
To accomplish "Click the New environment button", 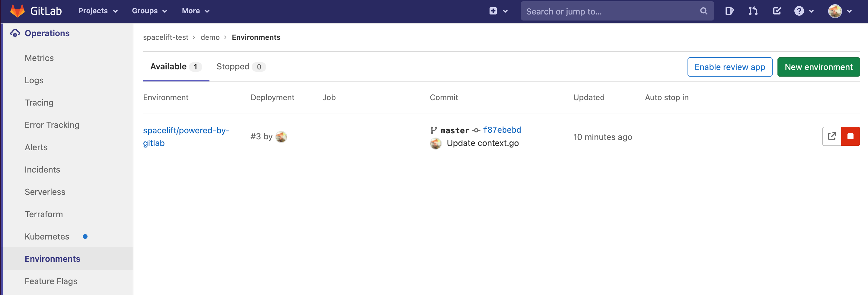I will (818, 67).
